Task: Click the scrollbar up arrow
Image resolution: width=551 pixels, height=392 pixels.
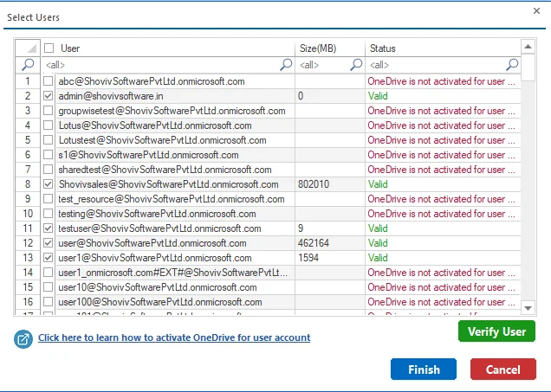Action: tap(528, 47)
